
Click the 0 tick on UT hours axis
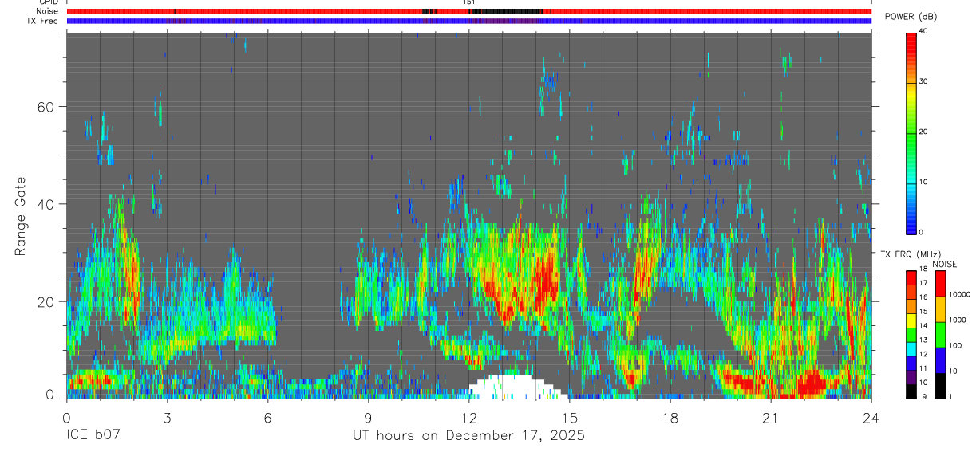tap(66, 417)
